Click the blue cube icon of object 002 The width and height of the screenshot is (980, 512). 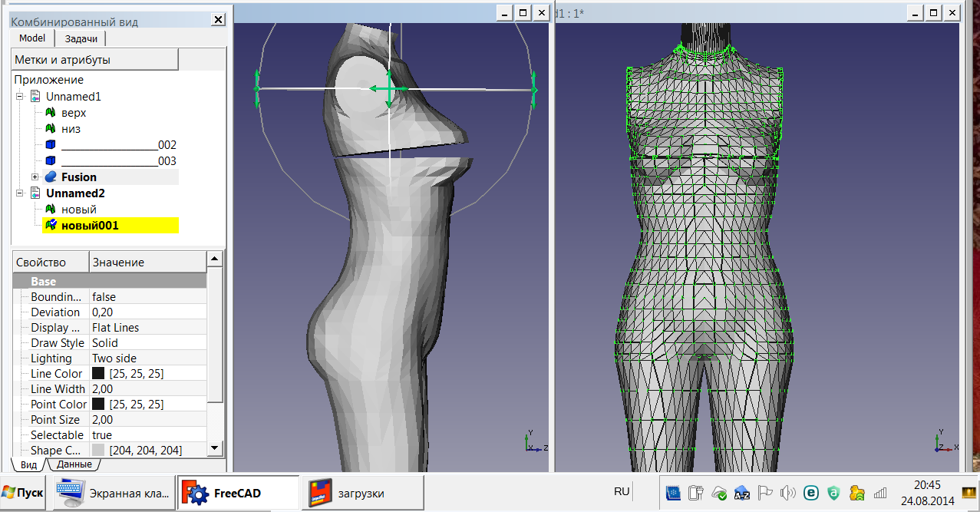tap(51, 145)
